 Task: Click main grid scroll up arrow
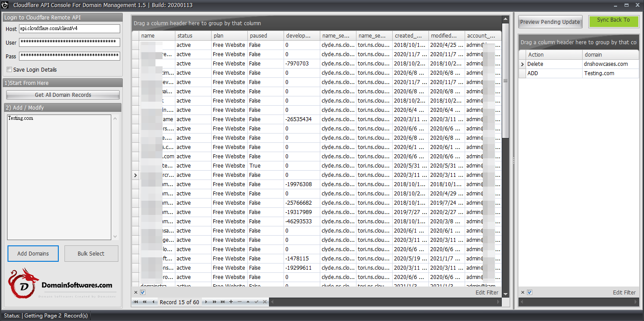pos(505,19)
